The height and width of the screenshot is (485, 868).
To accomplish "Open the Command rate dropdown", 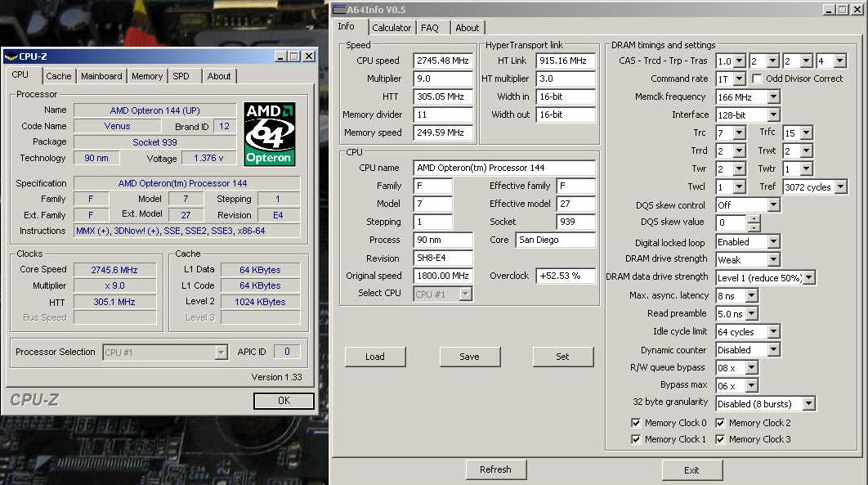I will (x=740, y=79).
